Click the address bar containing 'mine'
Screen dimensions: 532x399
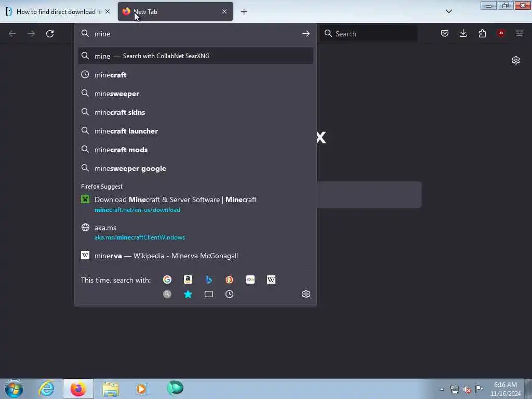pos(195,34)
